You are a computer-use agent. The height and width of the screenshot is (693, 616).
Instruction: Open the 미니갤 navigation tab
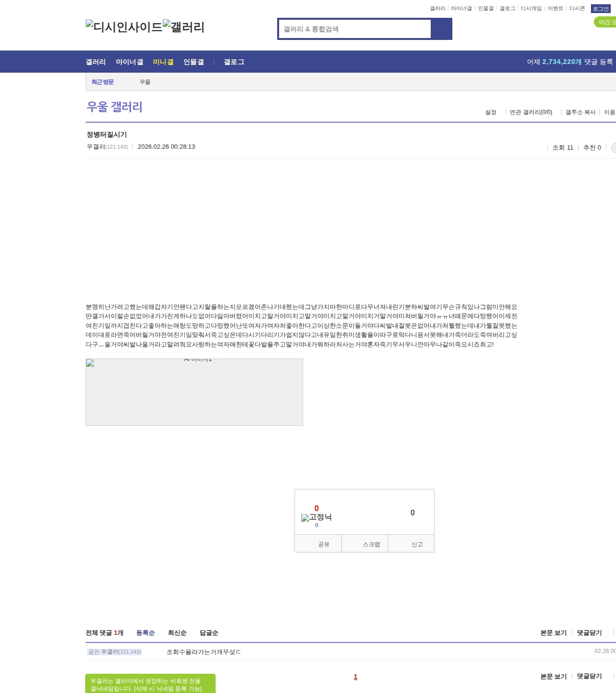tap(163, 62)
